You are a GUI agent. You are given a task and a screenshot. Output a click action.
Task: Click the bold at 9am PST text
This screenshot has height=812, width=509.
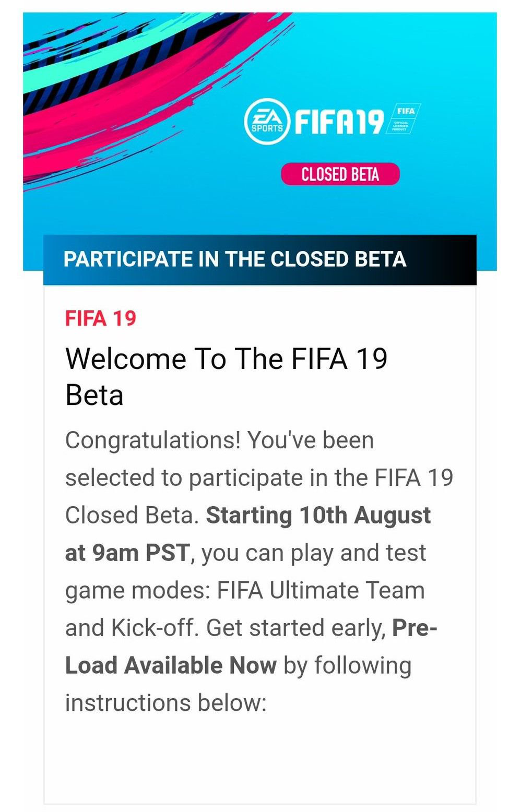[x=127, y=553]
